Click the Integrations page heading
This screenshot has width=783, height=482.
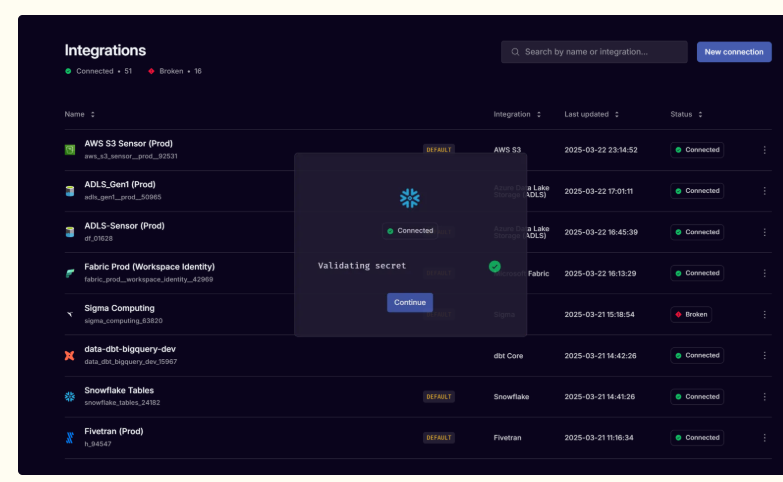tap(105, 50)
